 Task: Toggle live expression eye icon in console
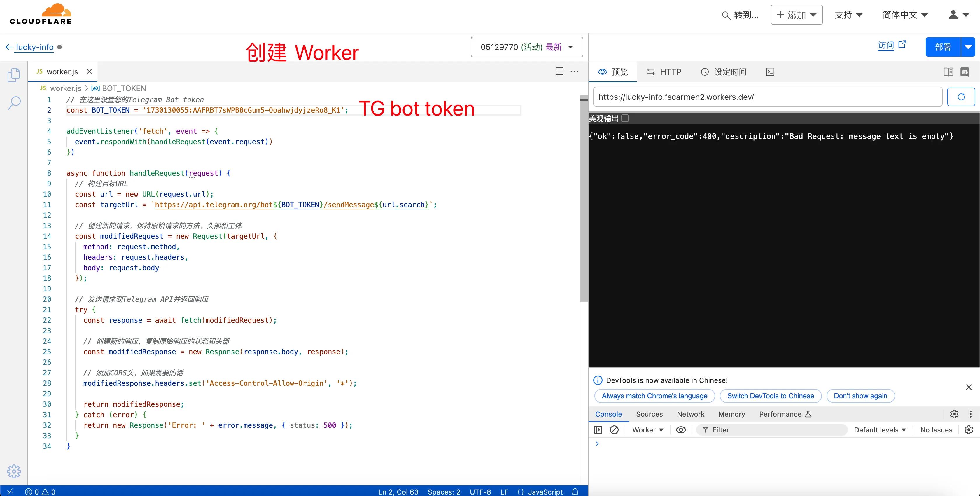[681, 430]
